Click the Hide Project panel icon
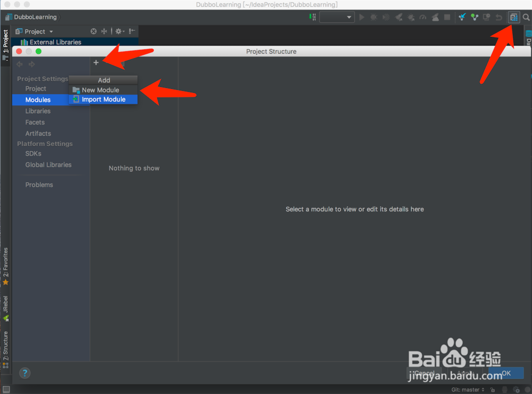532x394 pixels. [x=132, y=31]
